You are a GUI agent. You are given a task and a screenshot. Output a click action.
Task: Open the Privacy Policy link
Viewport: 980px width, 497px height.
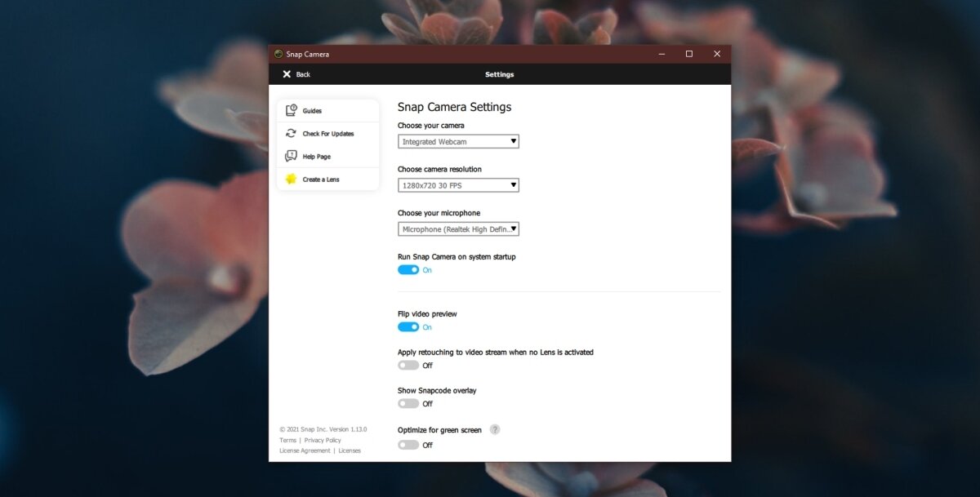pos(322,440)
